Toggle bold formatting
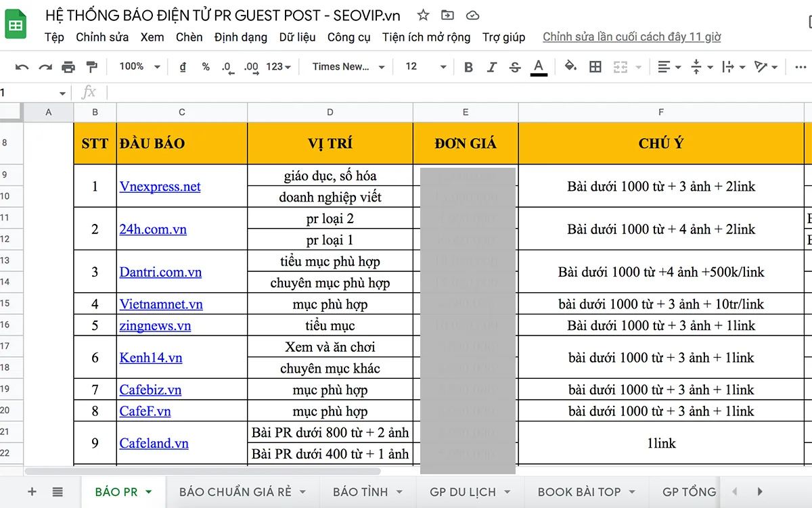This screenshot has width=812, height=508. [x=468, y=67]
